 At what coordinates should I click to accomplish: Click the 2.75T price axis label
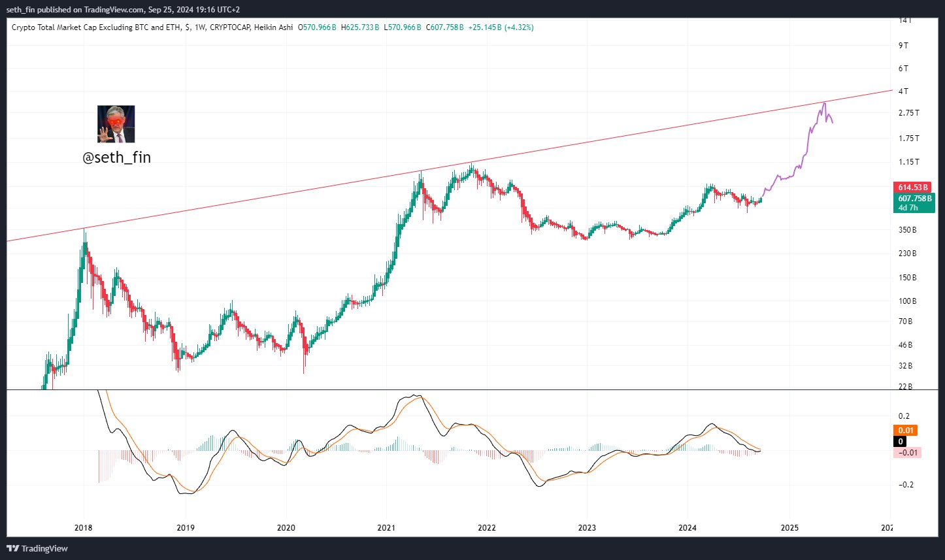coord(908,113)
